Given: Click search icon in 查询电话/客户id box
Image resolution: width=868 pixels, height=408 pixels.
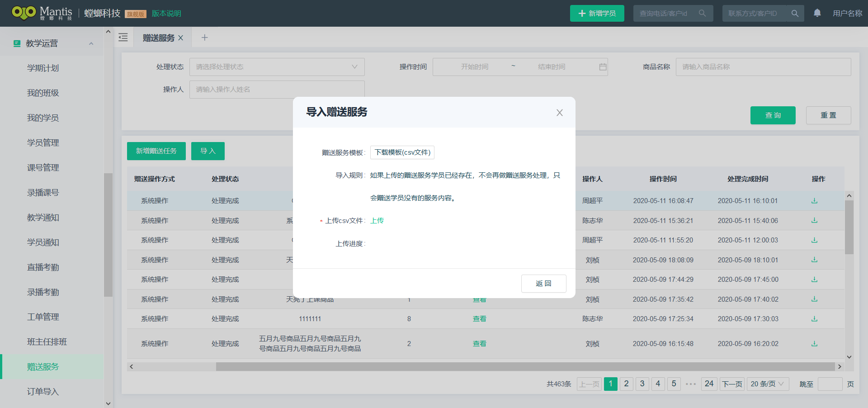Looking at the screenshot, I should 702,14.
